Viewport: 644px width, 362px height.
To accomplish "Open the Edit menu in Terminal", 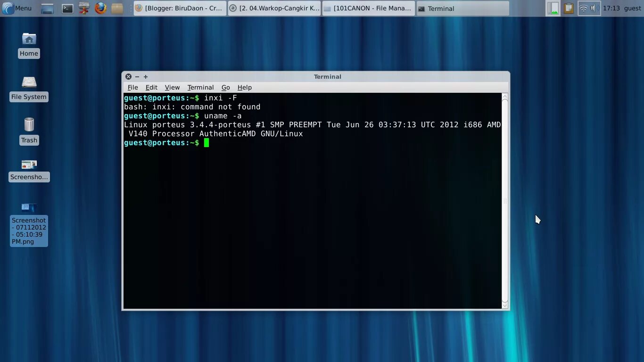I will pos(151,87).
